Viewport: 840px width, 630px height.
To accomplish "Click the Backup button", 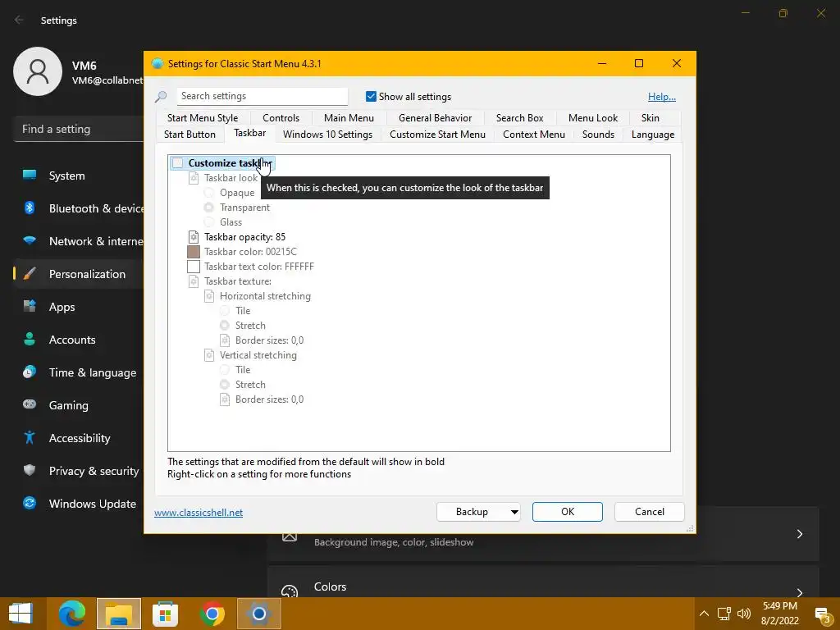I will tap(472, 512).
